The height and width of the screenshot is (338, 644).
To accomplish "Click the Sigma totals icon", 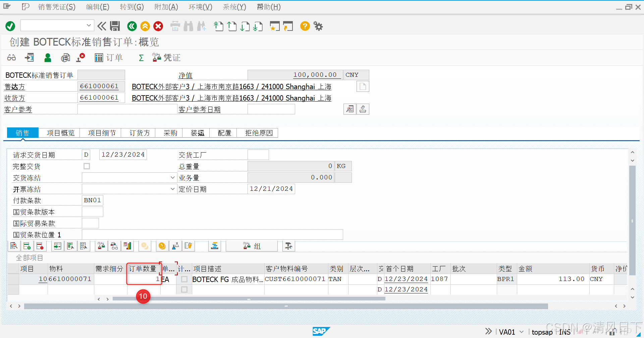I will click(x=141, y=58).
